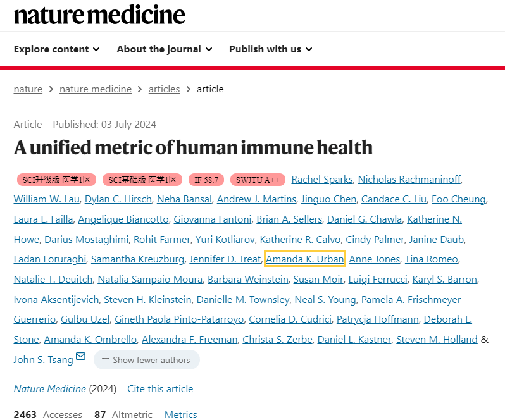This screenshot has width=505, height=420.
Task: Click the email envelope icon beside John S. Tsang
Action: click(80, 357)
